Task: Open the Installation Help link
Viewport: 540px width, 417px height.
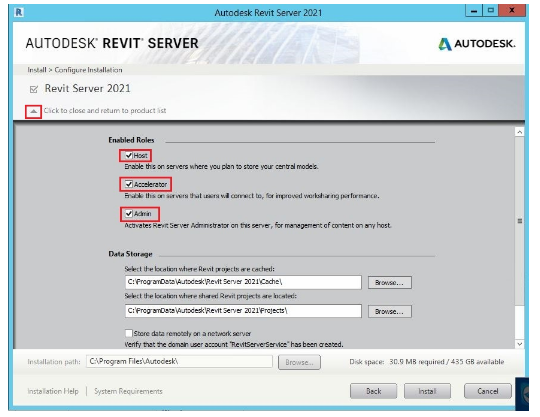Action: [53, 392]
